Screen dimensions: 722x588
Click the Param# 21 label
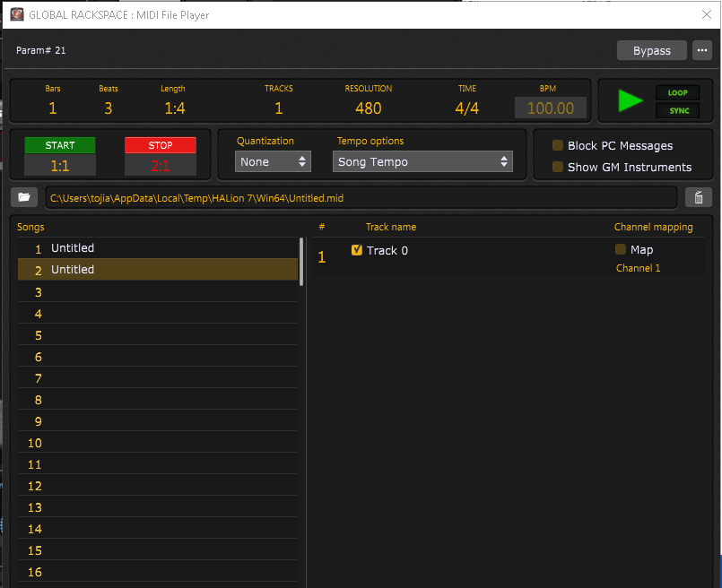[40, 50]
